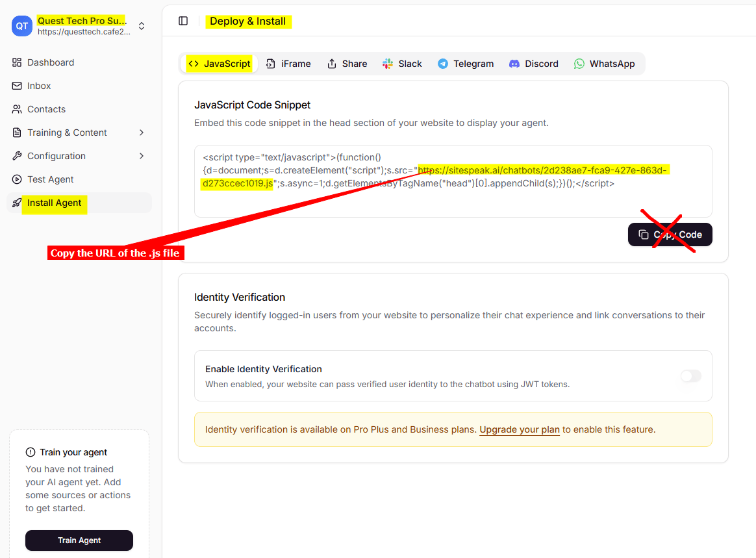
Task: Open Dashboard in the sidebar
Action: (x=79, y=62)
